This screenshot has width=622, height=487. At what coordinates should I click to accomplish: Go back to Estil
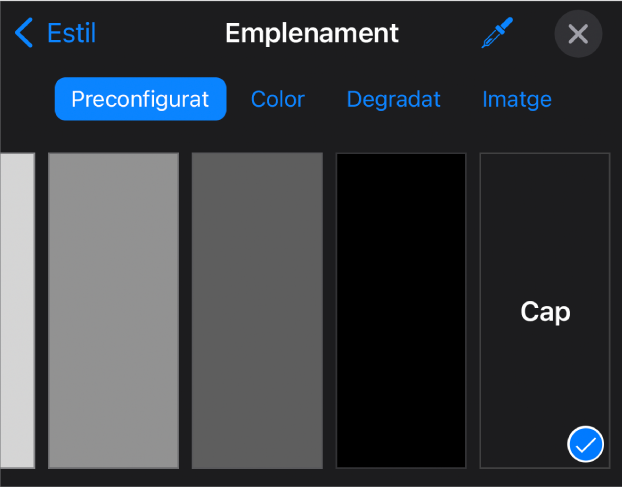[56, 33]
